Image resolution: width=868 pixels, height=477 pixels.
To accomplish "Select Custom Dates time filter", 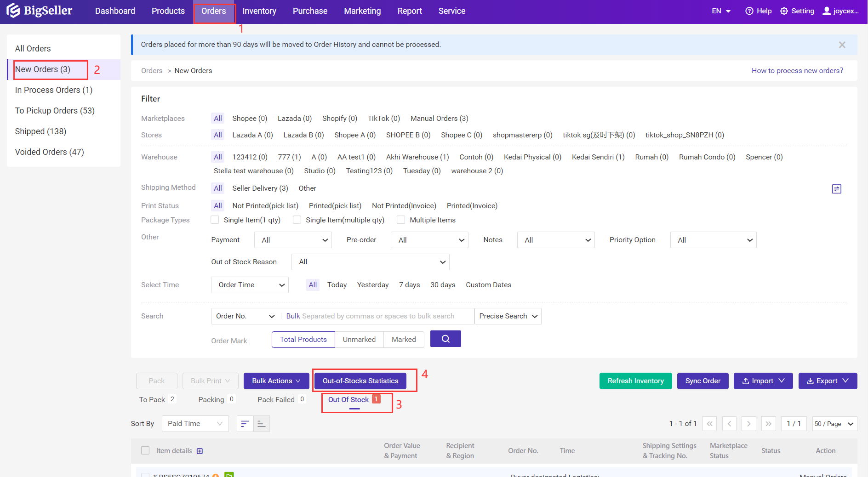I will click(488, 285).
